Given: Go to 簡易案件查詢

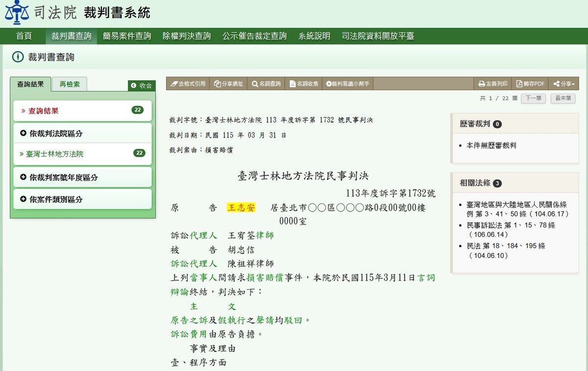Looking at the screenshot, I should 127,36.
